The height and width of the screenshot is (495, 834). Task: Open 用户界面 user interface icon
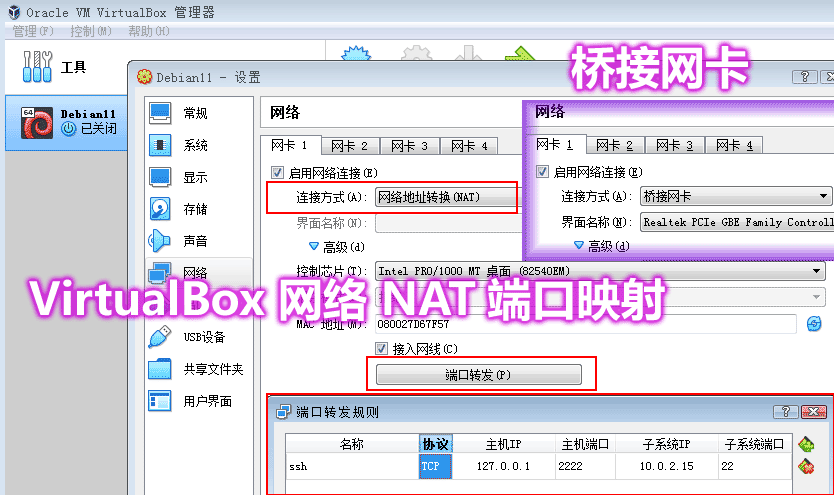160,401
